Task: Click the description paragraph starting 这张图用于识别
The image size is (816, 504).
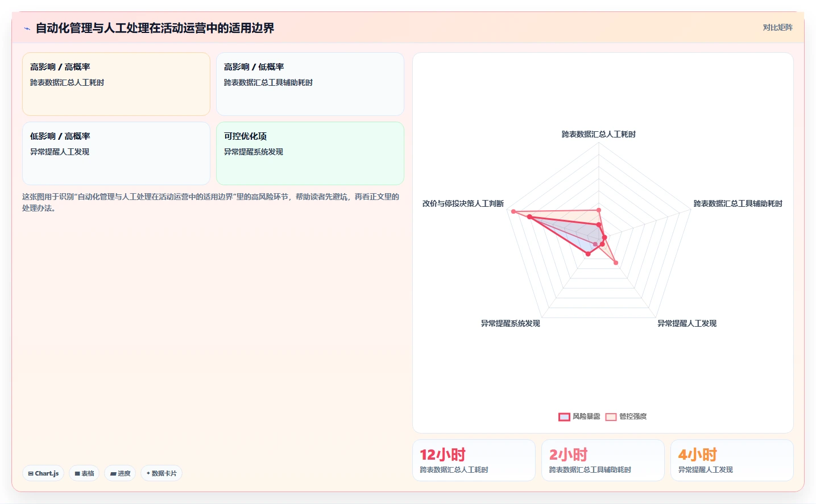Action: (x=210, y=202)
